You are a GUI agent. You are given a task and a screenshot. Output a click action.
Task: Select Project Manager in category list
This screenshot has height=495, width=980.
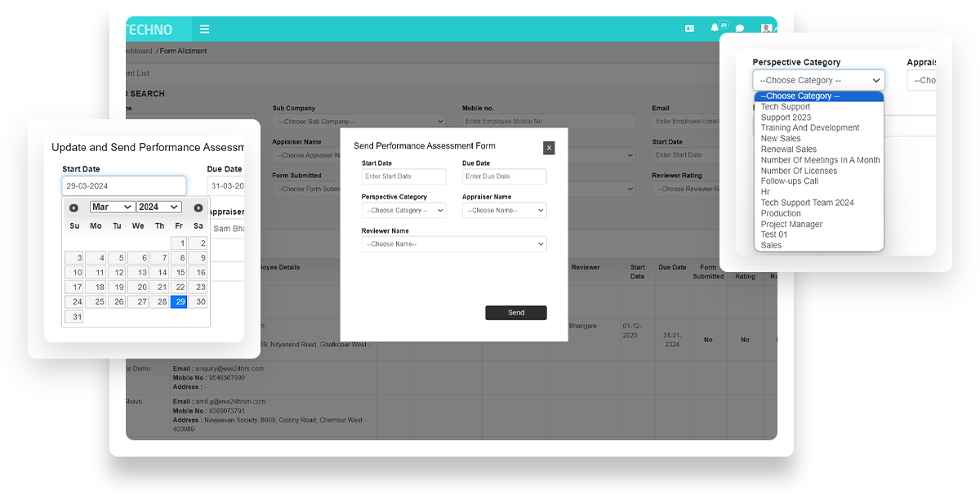click(791, 225)
